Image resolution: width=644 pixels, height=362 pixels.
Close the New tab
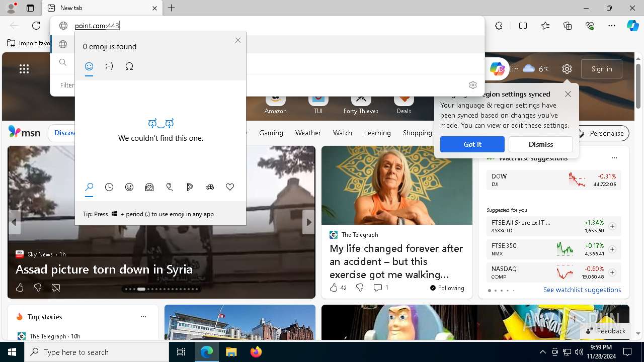[x=154, y=8]
